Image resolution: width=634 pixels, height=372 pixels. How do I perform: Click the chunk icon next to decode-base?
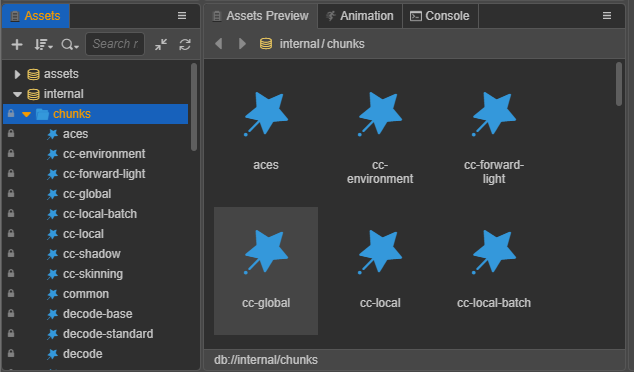[x=52, y=314]
